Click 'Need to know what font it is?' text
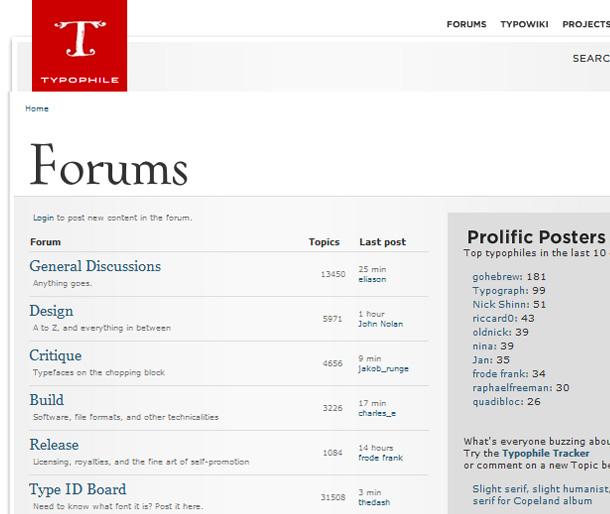Screen dimensions: 610x514 118,506
